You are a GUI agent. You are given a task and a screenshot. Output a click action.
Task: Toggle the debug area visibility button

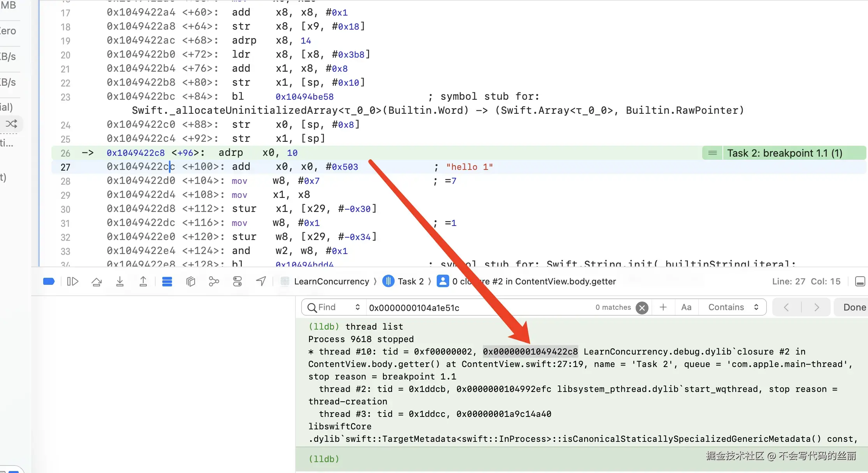[860, 281]
